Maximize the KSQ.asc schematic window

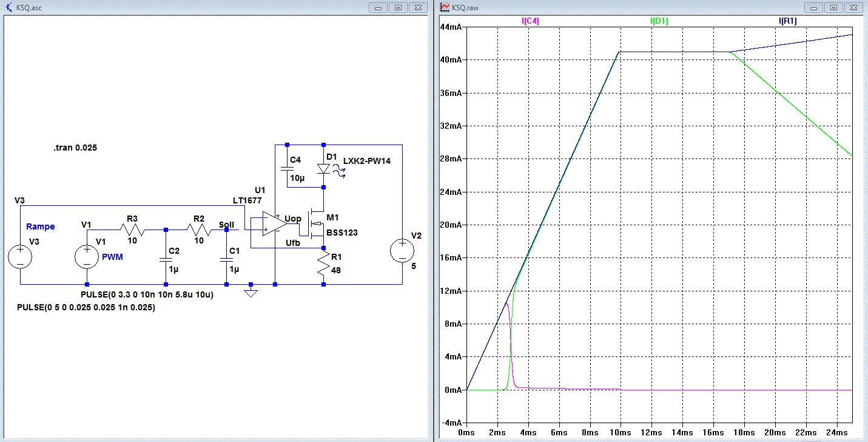[x=399, y=7]
